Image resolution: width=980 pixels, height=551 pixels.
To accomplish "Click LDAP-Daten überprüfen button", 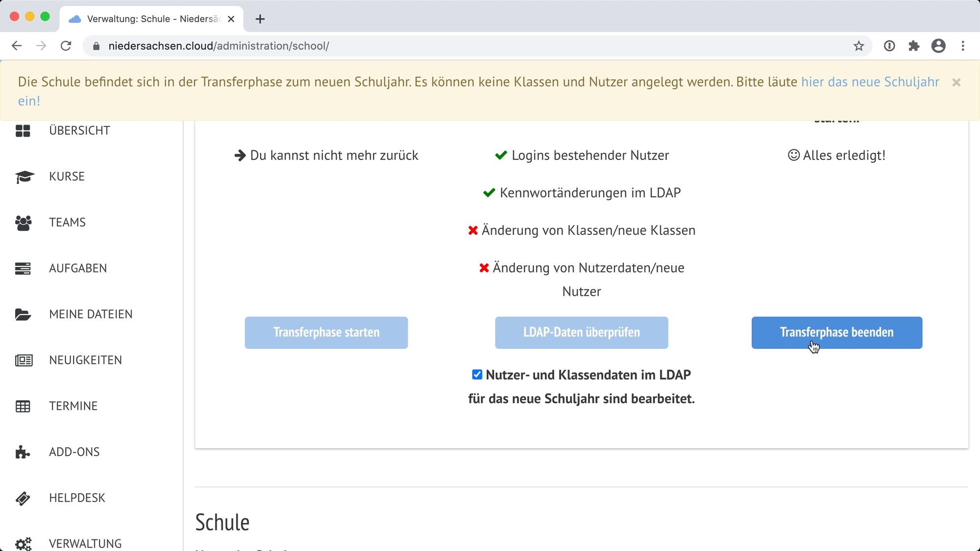I will pos(581,333).
